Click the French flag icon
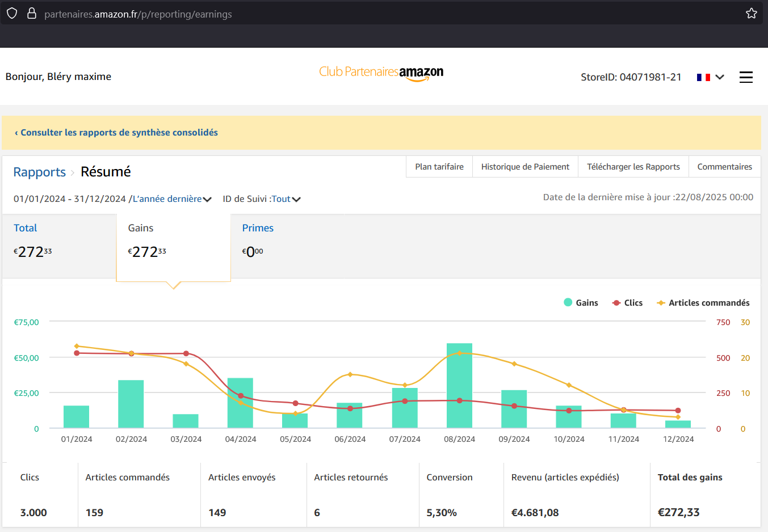Image resolution: width=768 pixels, height=532 pixels. 703,77
